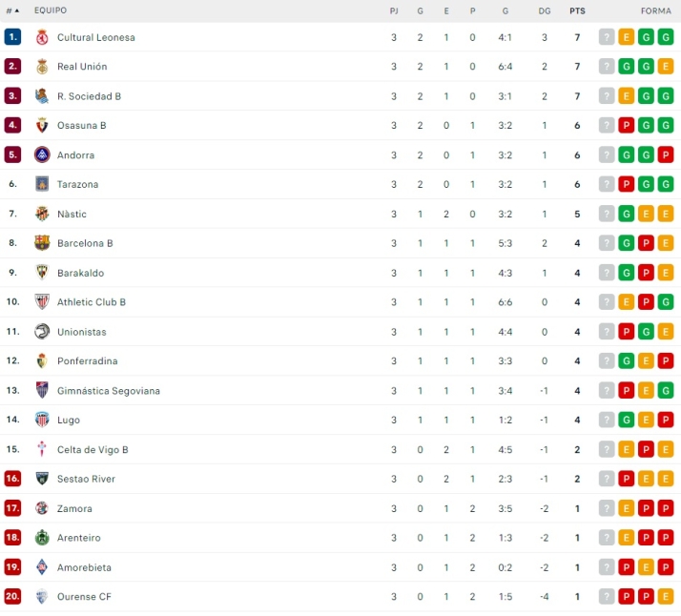Click the Real Unión club crest
Viewport: 681px width, 616px height.
coord(42,67)
